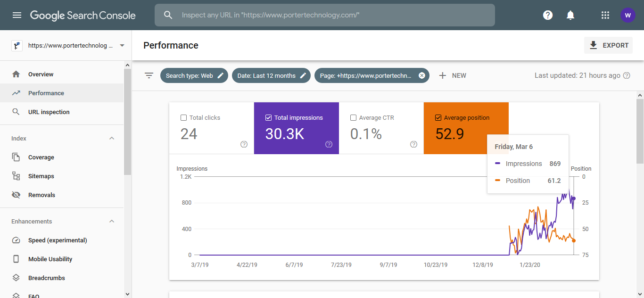Uncheck the Average position checkbox

438,118
